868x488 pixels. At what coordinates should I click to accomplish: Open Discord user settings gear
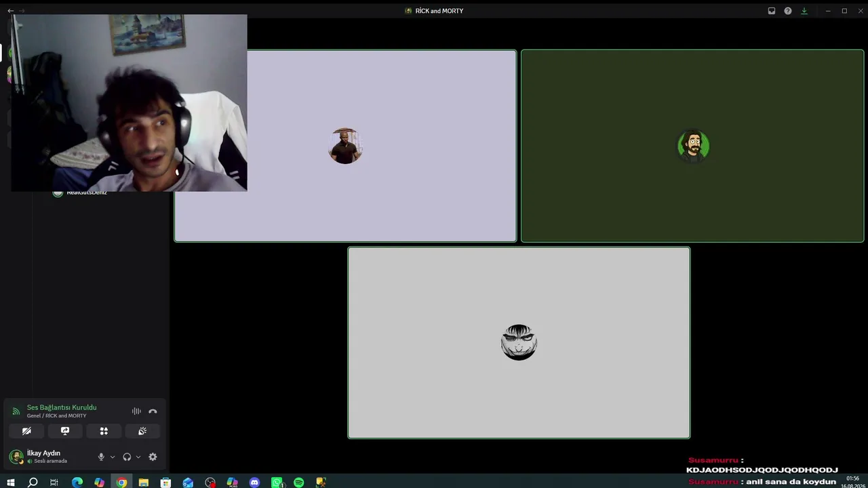153,457
